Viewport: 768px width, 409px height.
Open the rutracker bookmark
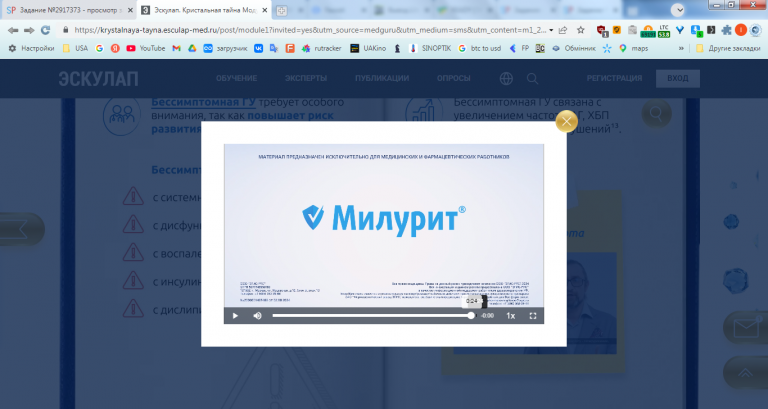point(321,48)
